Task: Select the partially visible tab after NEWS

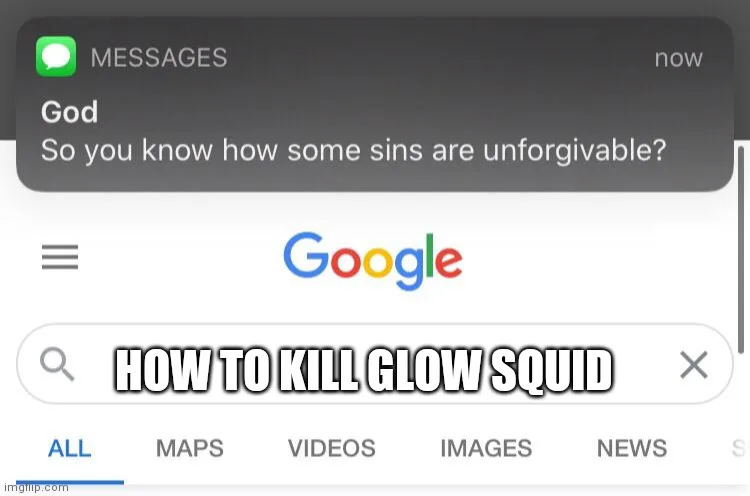Action: click(x=739, y=449)
